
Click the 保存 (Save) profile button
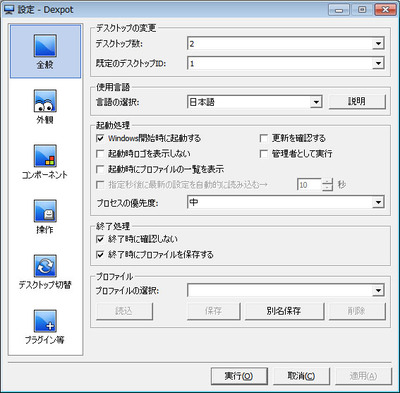[x=213, y=311]
